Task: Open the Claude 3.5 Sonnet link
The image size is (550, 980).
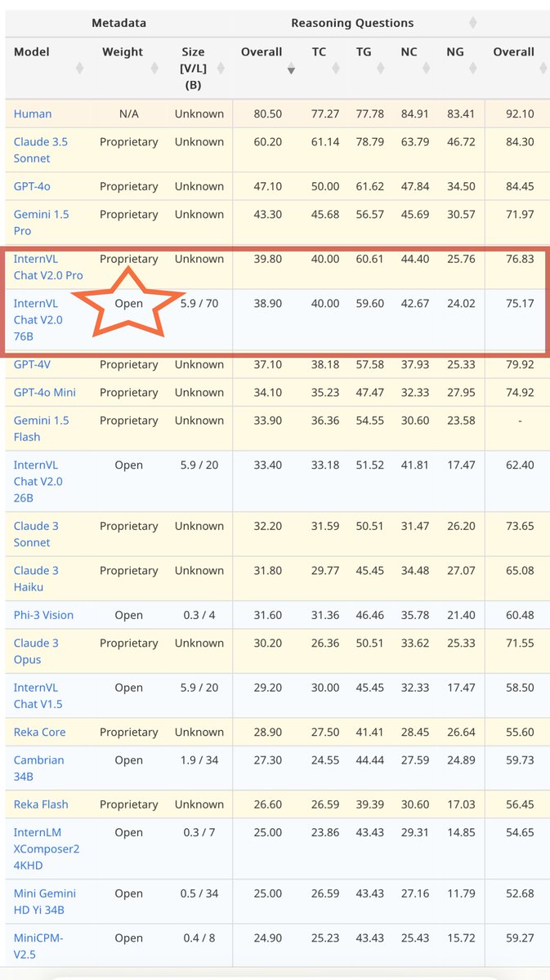Action: (x=41, y=149)
